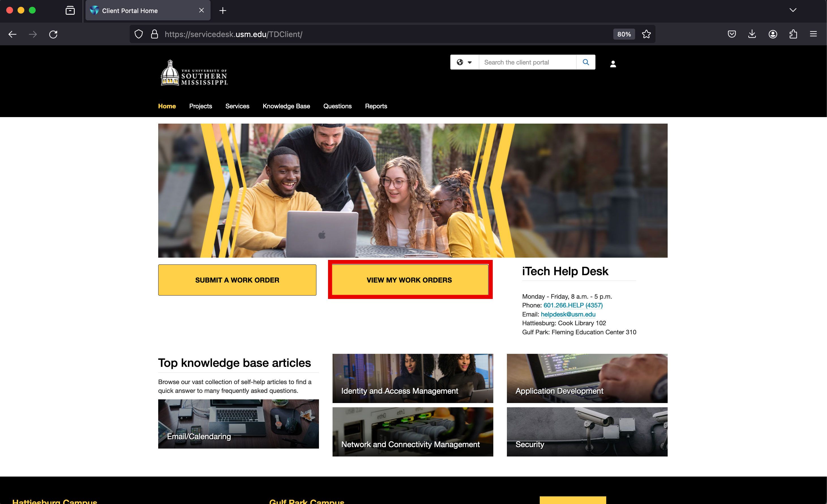Click the browser downloads icon

(x=751, y=34)
